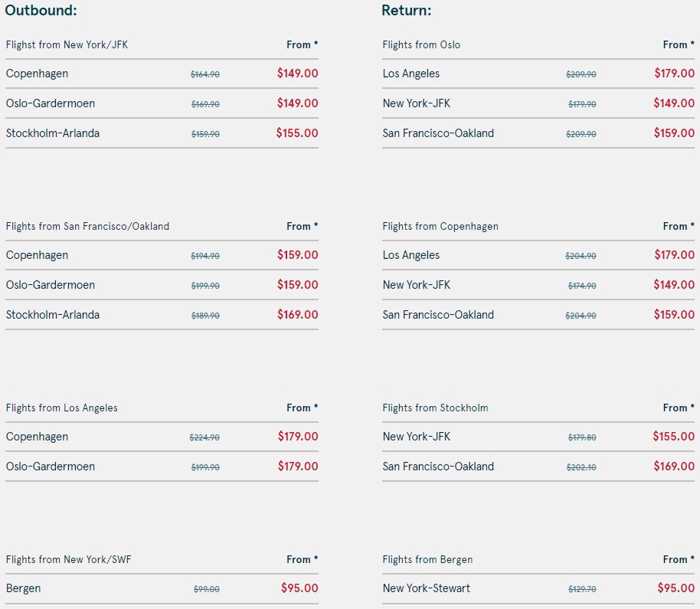
Task: Select Oslo-Gardermoen from New York/JFK row
Action: click(51, 103)
